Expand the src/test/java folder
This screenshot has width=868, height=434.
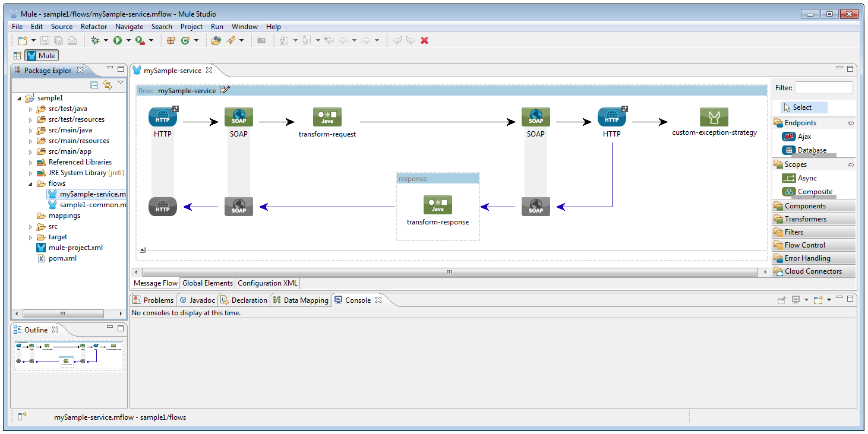[31, 109]
